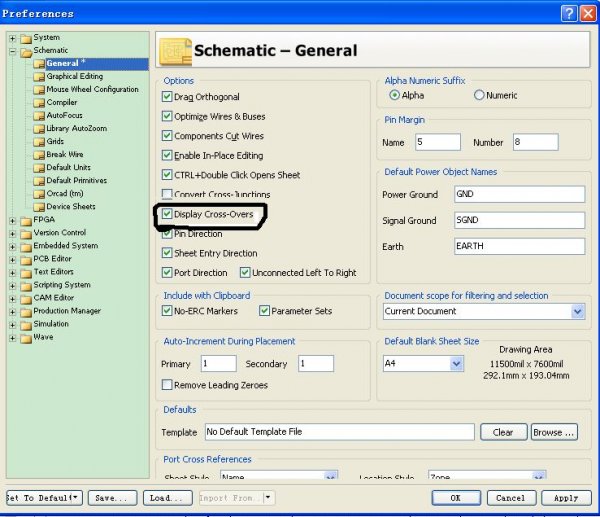Screen dimensions: 600x517
Task: Open Default Primitives preferences page
Action: (x=77, y=180)
